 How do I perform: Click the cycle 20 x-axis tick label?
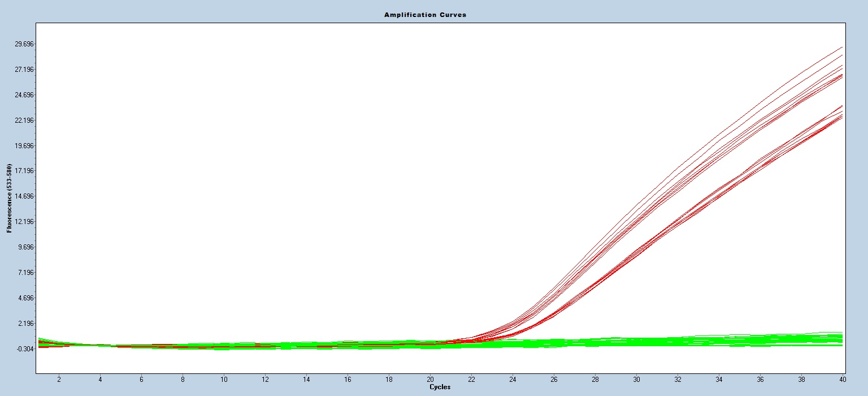[x=430, y=380]
